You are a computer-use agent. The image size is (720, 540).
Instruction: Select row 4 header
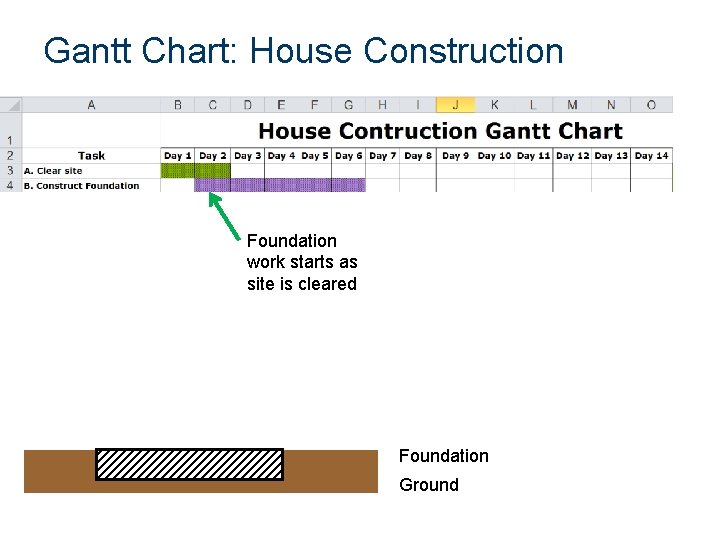(11, 185)
